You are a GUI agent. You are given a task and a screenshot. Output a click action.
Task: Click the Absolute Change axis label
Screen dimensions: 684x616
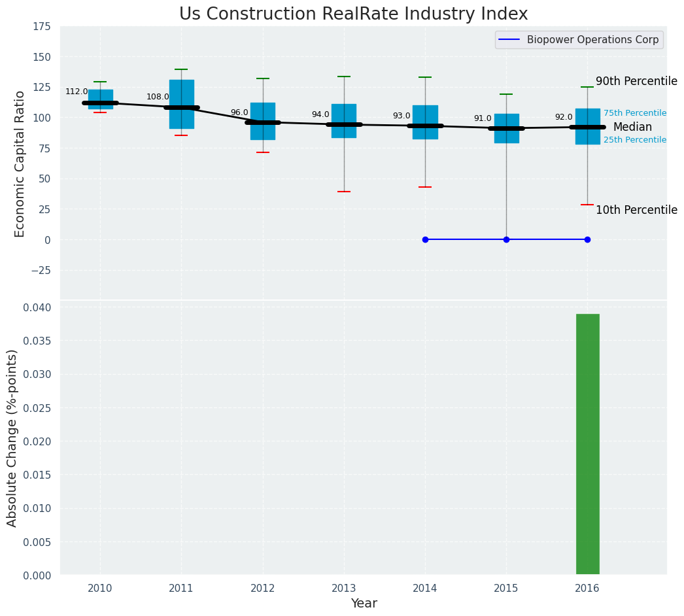12,438
